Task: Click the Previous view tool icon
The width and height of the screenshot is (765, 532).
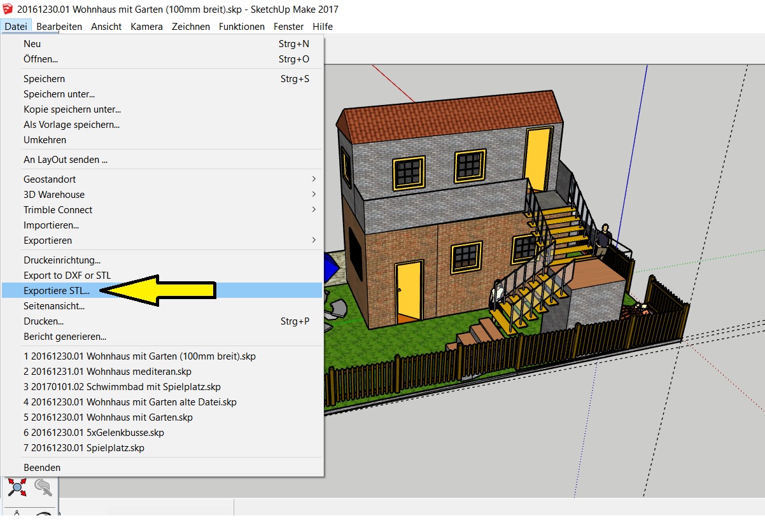Action: pos(43,487)
